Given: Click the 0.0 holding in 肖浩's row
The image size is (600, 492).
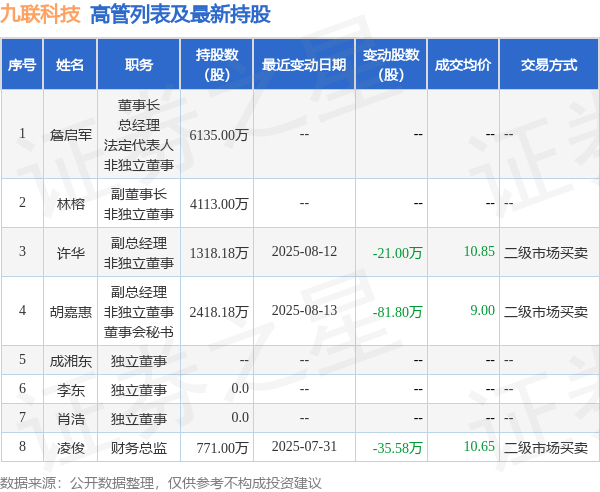Looking at the screenshot, I should (x=240, y=417).
